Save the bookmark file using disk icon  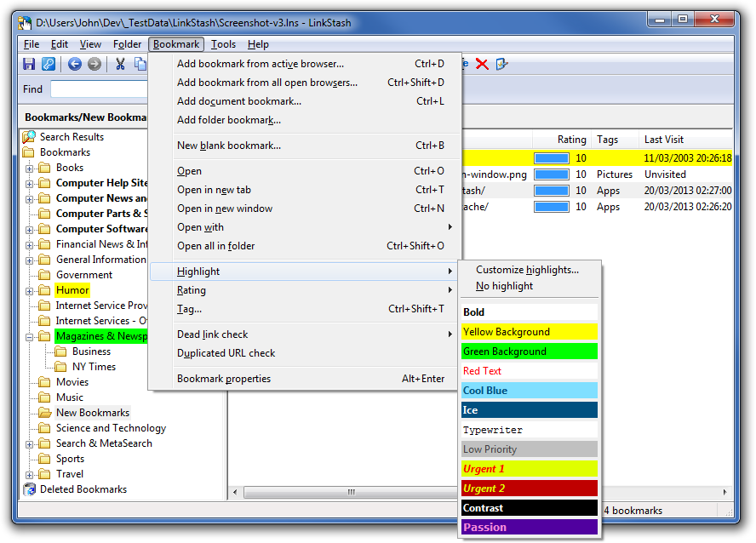[29, 64]
